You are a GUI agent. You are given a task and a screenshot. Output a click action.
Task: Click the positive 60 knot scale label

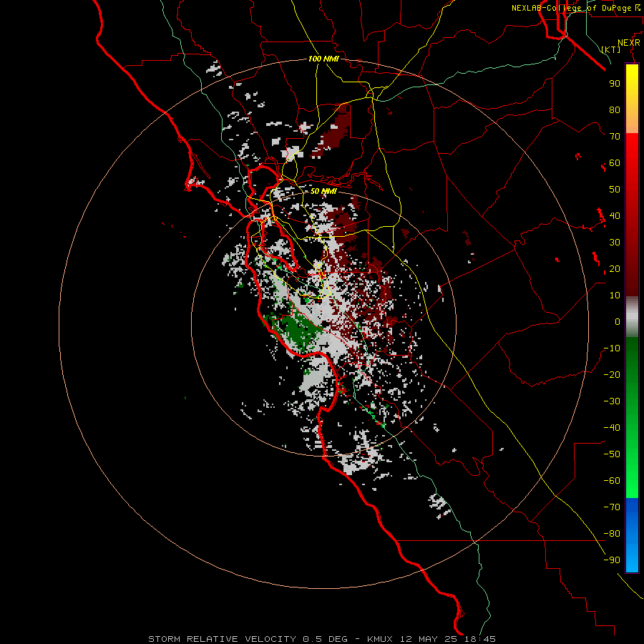pos(615,163)
